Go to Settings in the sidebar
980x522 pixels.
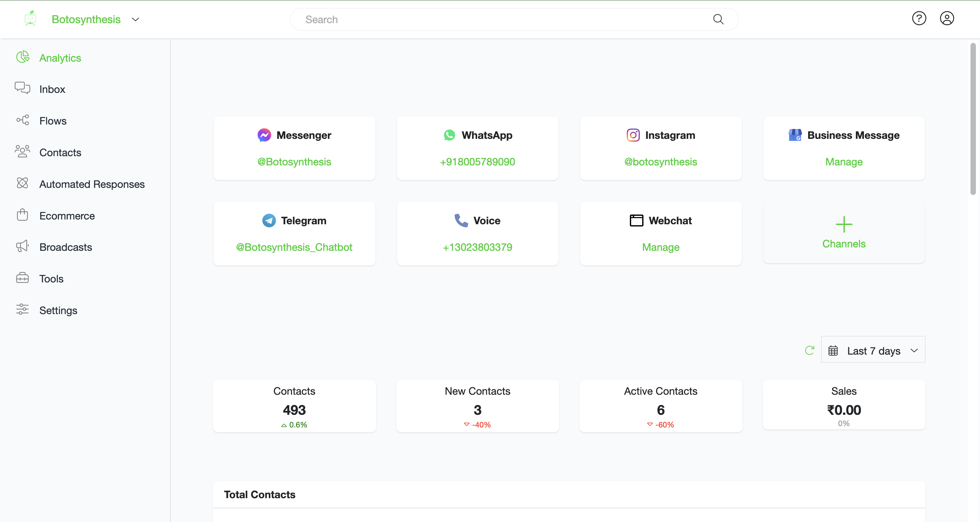coord(58,310)
